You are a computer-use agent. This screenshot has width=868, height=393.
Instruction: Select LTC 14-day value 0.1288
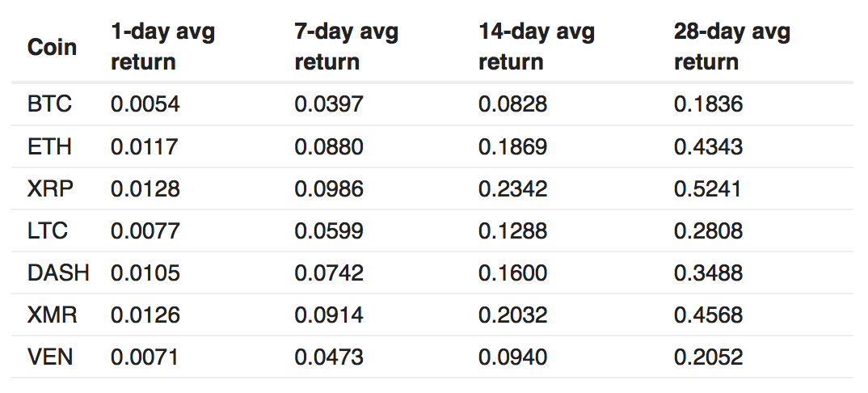tap(512, 230)
